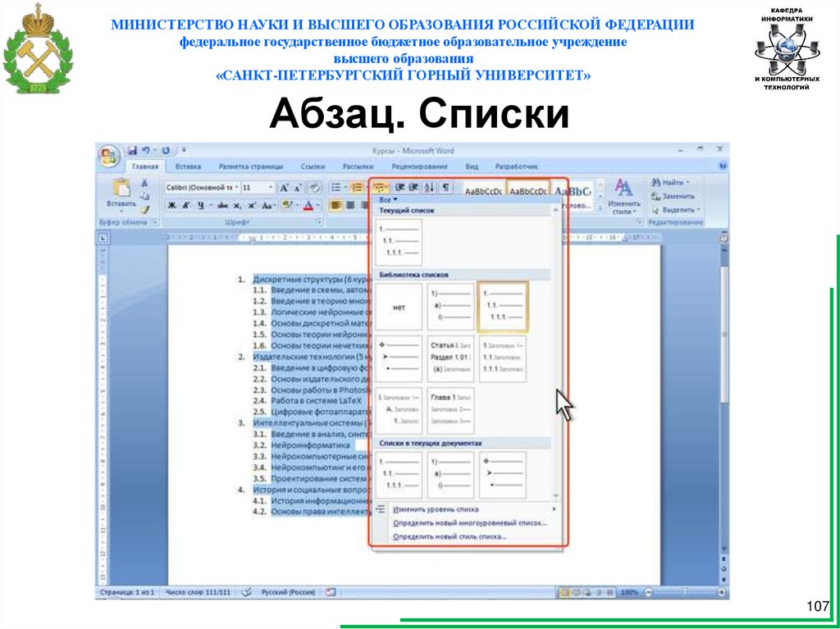Open Word help question mark icon
Image resolution: width=840 pixels, height=629 pixels.
[724, 166]
